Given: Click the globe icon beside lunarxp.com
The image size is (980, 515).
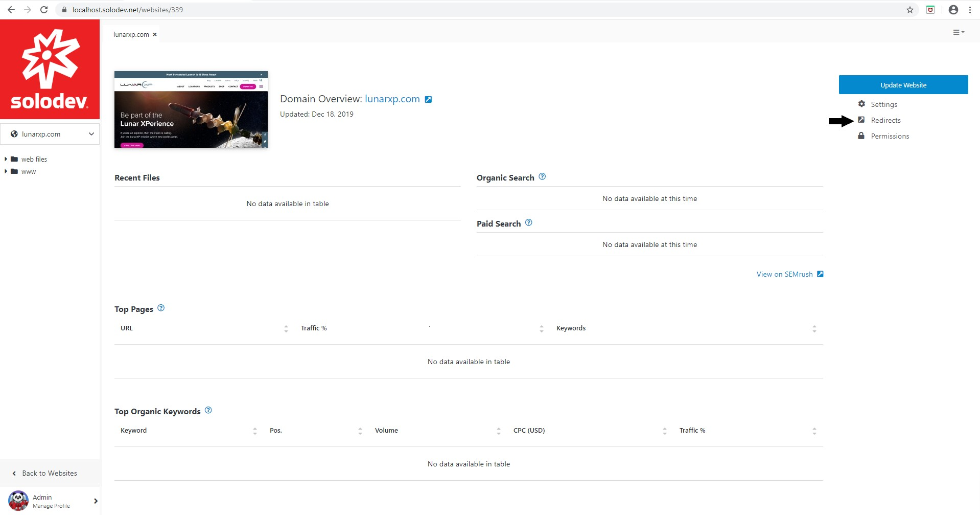Looking at the screenshot, I should (14, 134).
